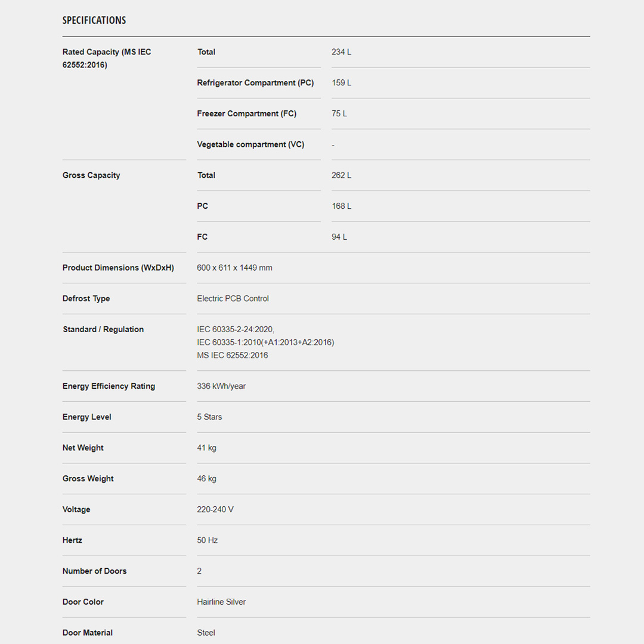The image size is (644, 644).
Task: Click the 5 Stars energy level value
Action: coord(209,417)
